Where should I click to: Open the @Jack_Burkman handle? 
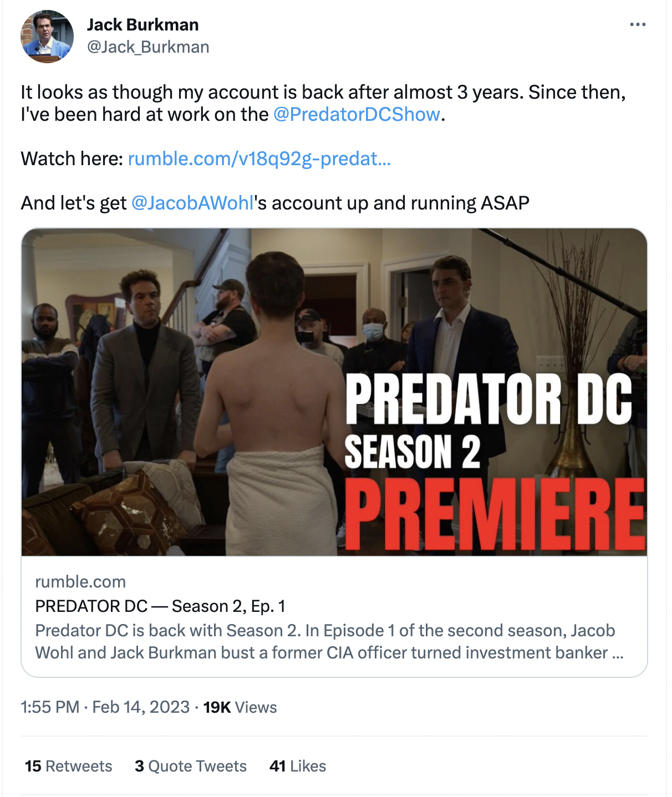(147, 47)
